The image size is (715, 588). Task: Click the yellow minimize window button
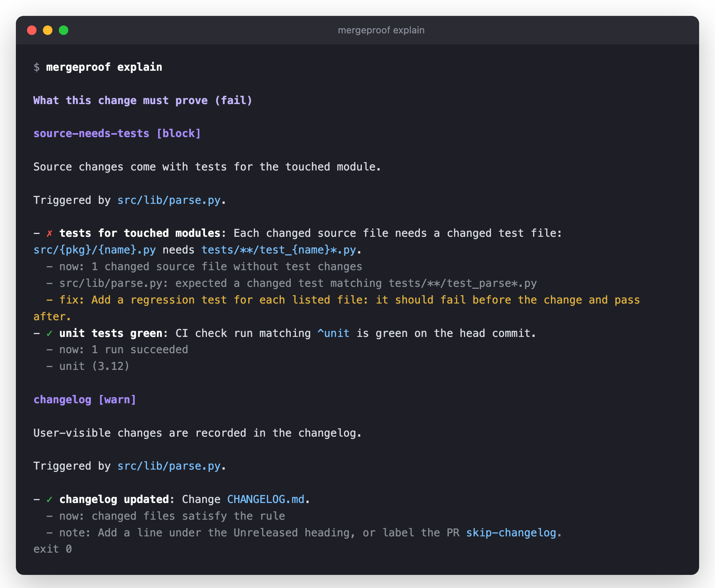(48, 30)
